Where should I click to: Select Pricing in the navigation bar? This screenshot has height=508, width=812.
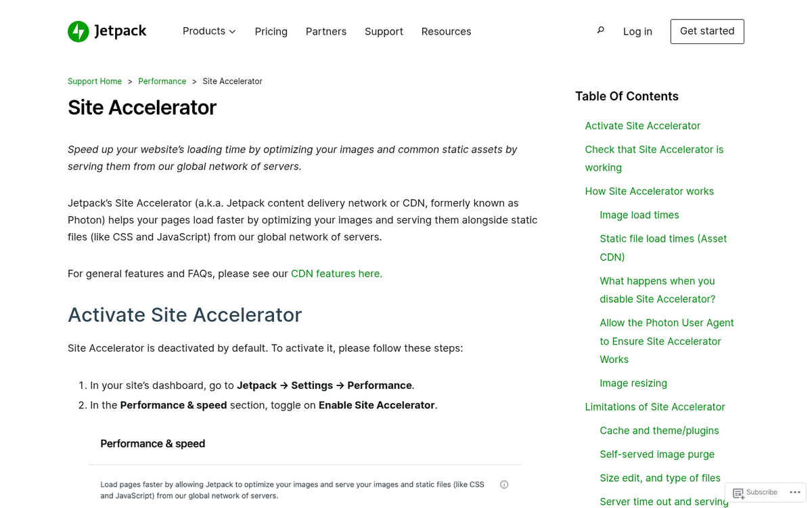coord(271,31)
